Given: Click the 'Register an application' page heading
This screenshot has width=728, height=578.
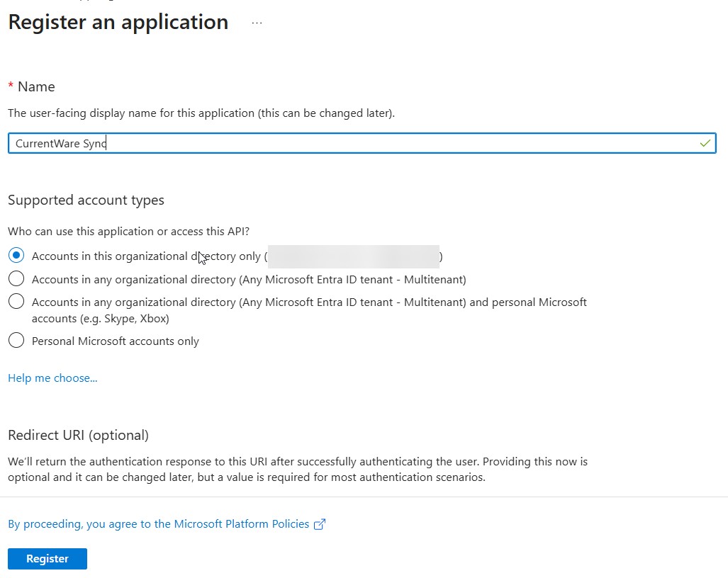Looking at the screenshot, I should coord(118,23).
